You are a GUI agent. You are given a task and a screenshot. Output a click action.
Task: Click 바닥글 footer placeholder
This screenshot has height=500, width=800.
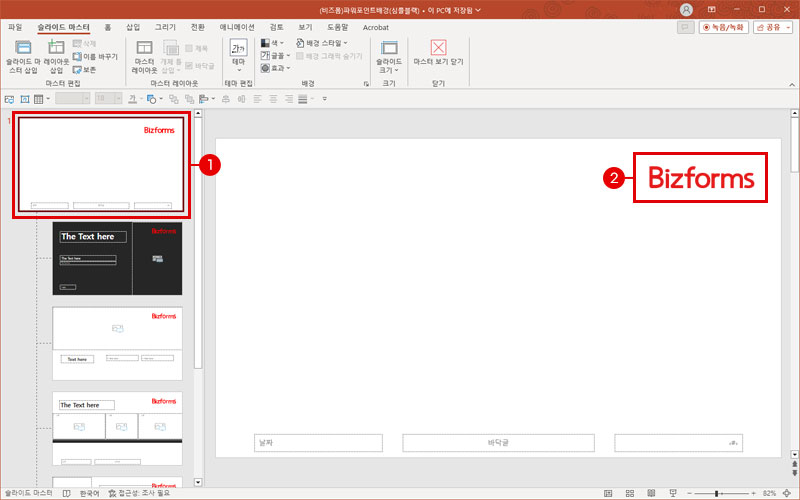498,443
